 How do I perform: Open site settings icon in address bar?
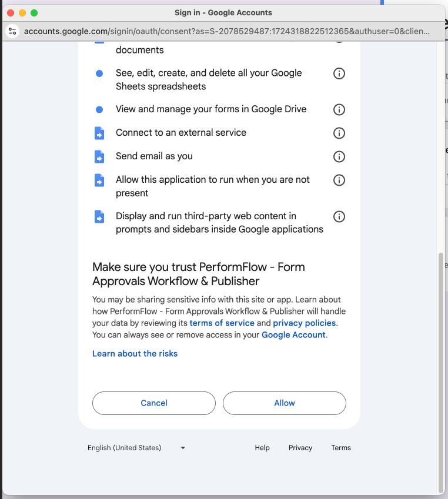(12, 31)
